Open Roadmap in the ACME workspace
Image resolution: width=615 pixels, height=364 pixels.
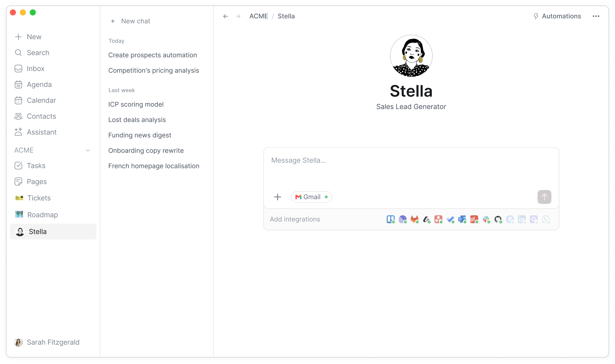53,215
